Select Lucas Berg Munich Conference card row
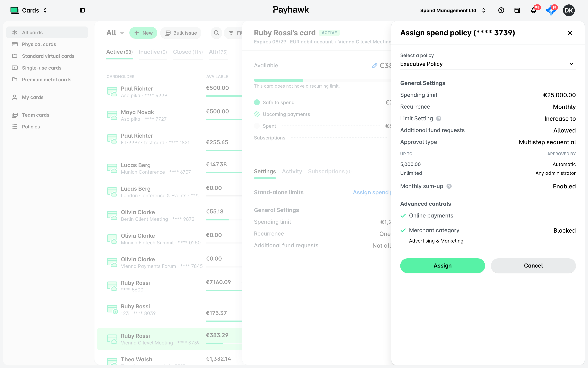 click(x=170, y=168)
